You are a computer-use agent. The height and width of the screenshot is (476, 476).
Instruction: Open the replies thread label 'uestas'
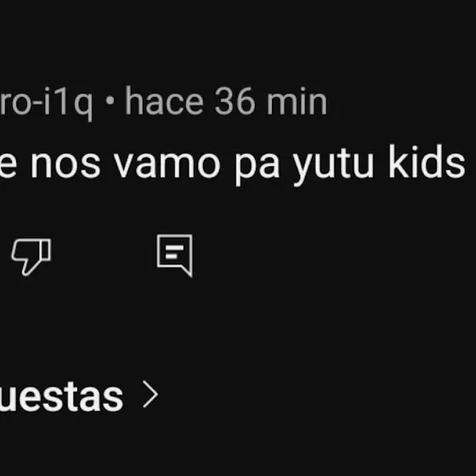coord(61,396)
